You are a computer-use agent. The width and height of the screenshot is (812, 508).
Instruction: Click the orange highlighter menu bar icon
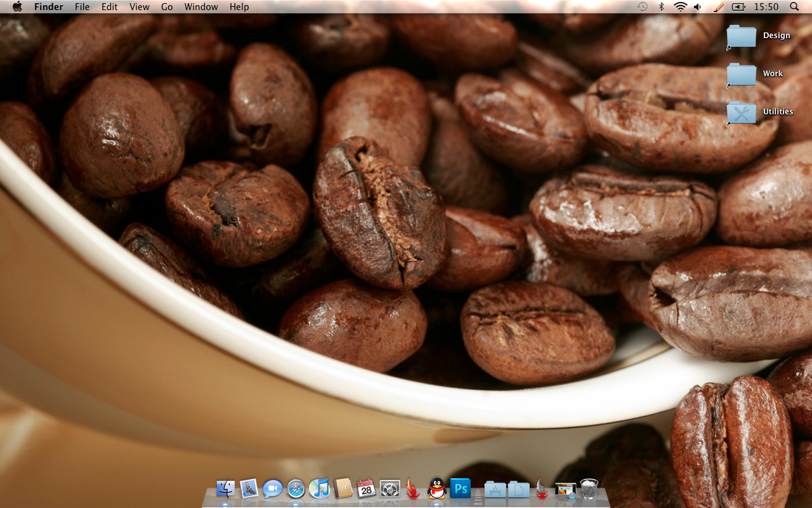coord(719,6)
